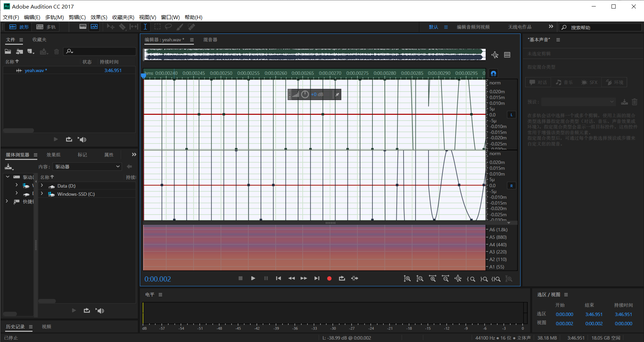The width and height of the screenshot is (644, 342).
Task: Click the Record button
Action: (329, 278)
